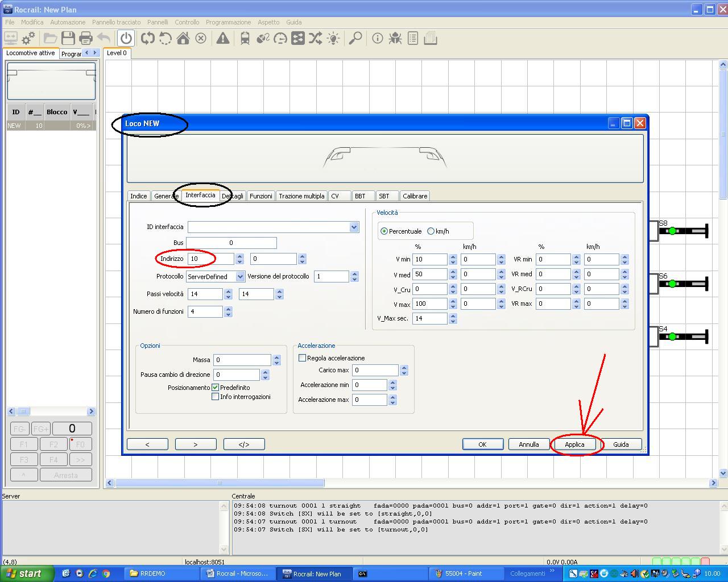Click the single document list toolbar icon
728x582 pixels.
click(x=413, y=38)
